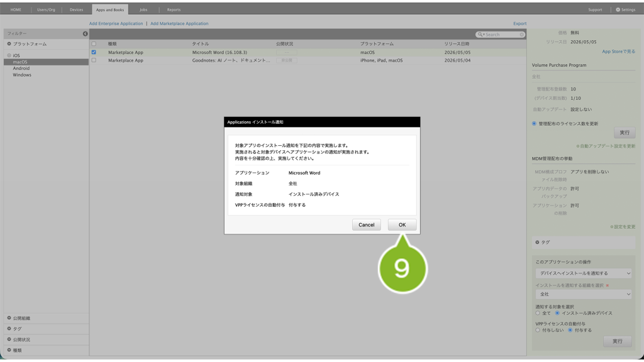Open the Reports tab
This screenshot has width=644, height=362.
[174, 9]
